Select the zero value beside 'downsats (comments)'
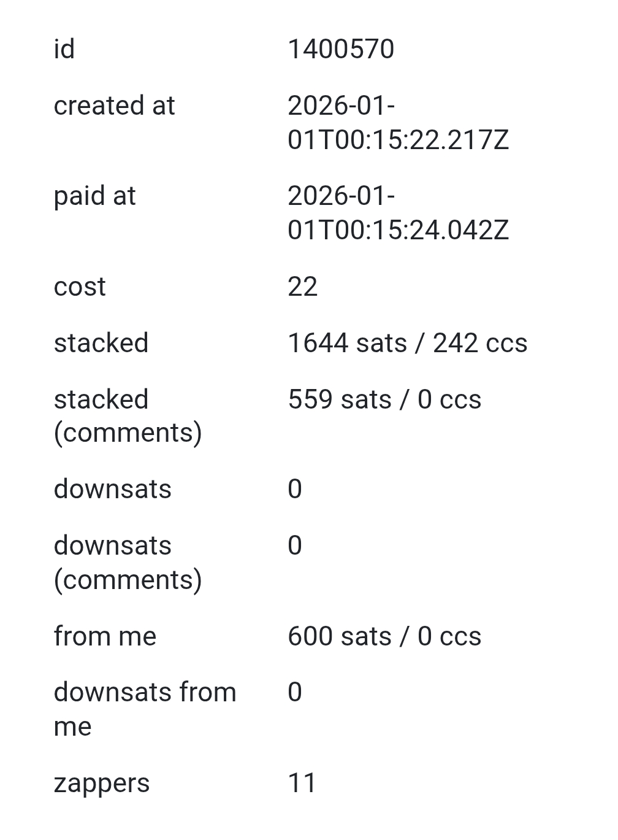Viewport: 618px width, 840px height. point(295,545)
